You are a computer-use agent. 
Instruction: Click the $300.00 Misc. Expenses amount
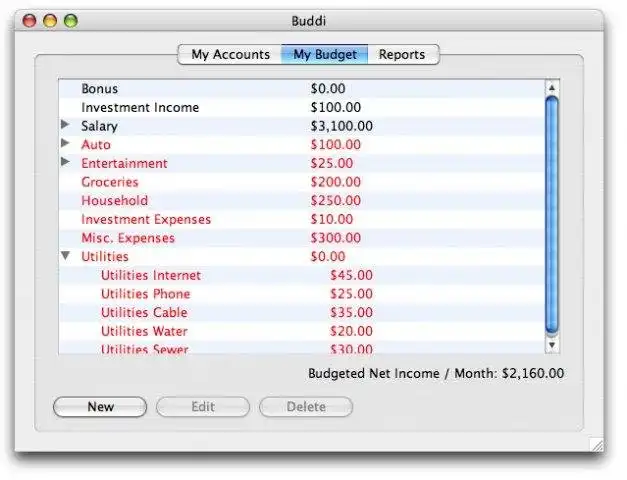tap(335, 238)
